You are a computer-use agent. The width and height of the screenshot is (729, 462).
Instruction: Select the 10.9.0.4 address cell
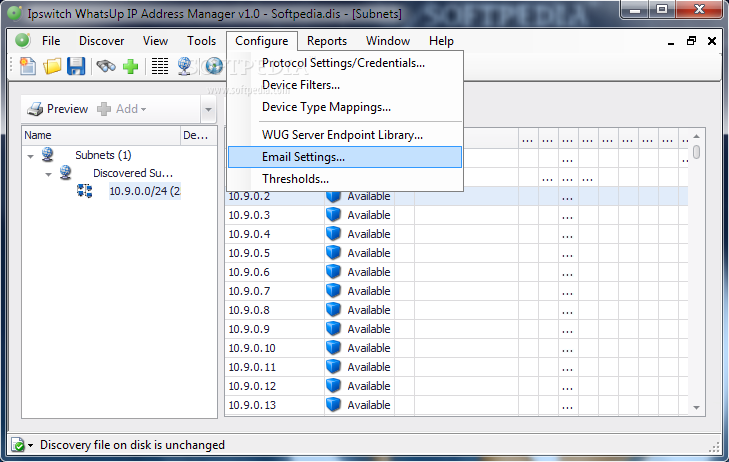274,234
